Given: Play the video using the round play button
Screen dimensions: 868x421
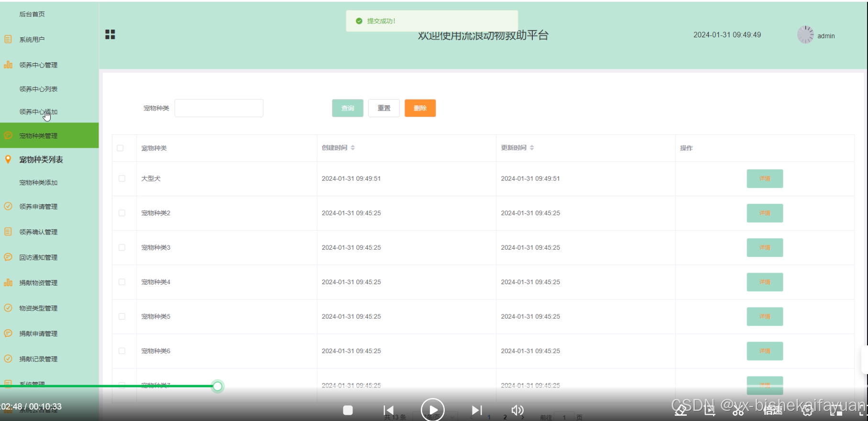Looking at the screenshot, I should tap(433, 410).
